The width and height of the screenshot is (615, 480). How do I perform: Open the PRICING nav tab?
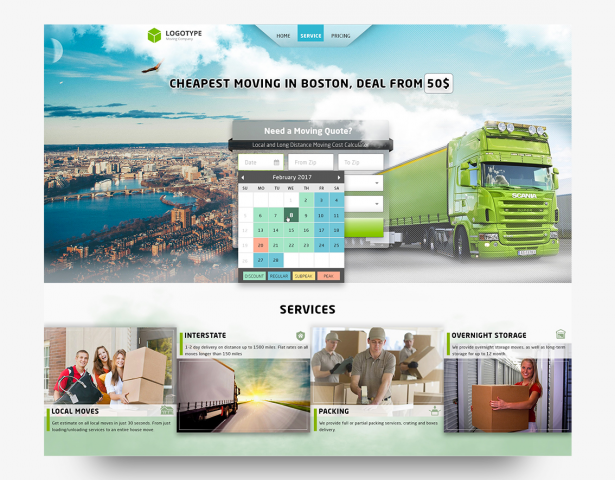(x=340, y=36)
